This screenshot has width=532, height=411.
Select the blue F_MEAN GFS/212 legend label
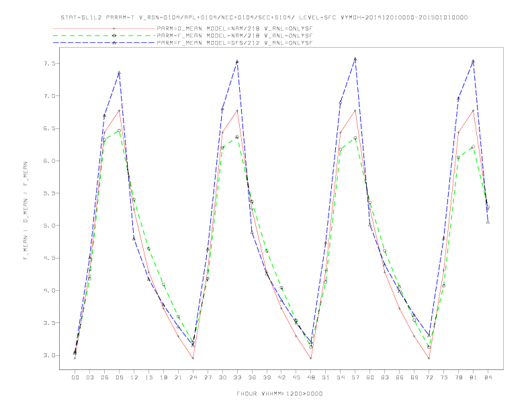(234, 43)
